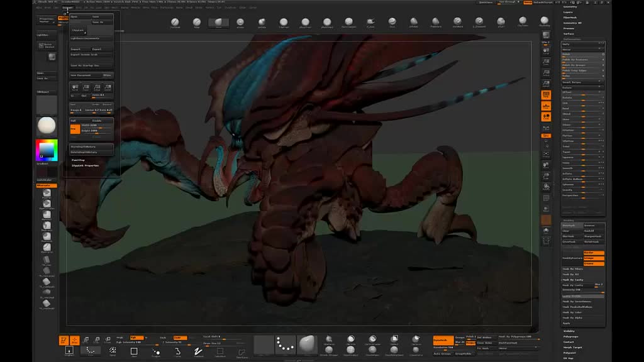Choose Spray stroke icon in bottom row
Viewport: 644px width, 362px height.
113,351
